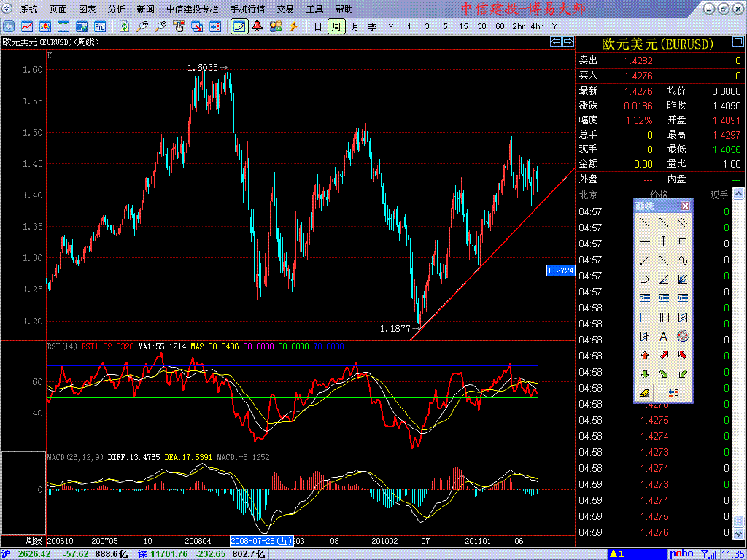Click the zoom out magnifier icon
The width and height of the screenshot is (747, 560).
pos(160,26)
